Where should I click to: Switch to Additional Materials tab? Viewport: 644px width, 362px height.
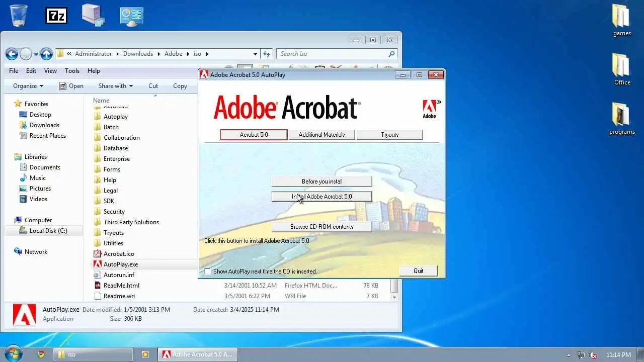(x=321, y=135)
